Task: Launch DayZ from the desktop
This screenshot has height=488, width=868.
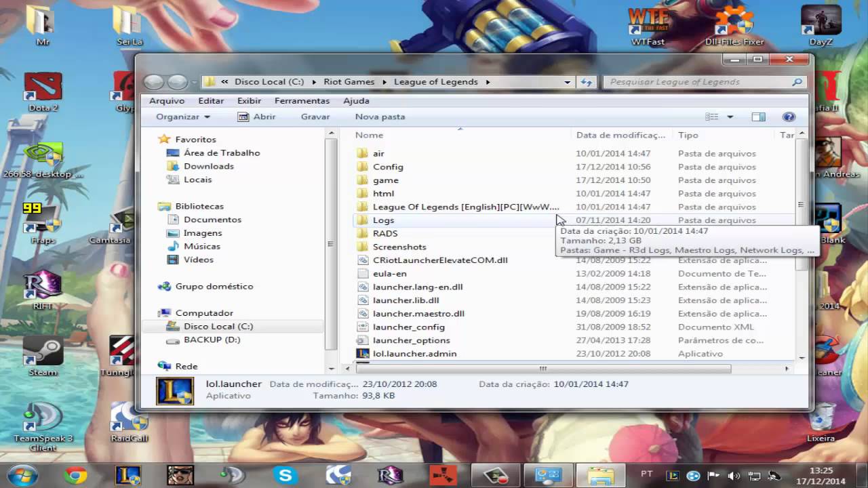Action: click(821, 26)
